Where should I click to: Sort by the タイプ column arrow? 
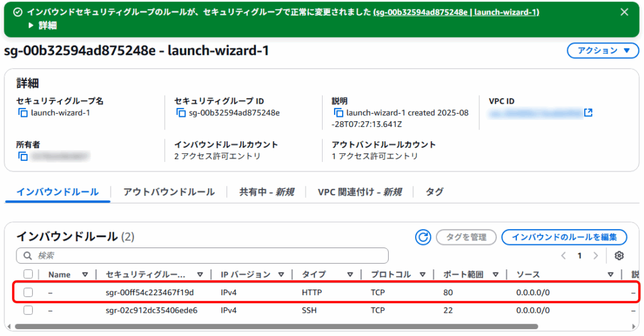pos(351,274)
